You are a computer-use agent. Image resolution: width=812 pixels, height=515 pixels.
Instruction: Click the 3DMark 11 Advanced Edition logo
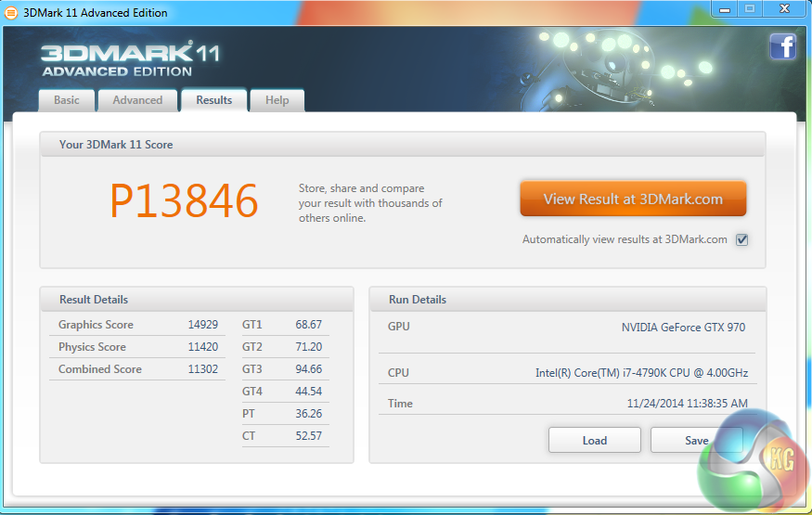click(x=130, y=58)
